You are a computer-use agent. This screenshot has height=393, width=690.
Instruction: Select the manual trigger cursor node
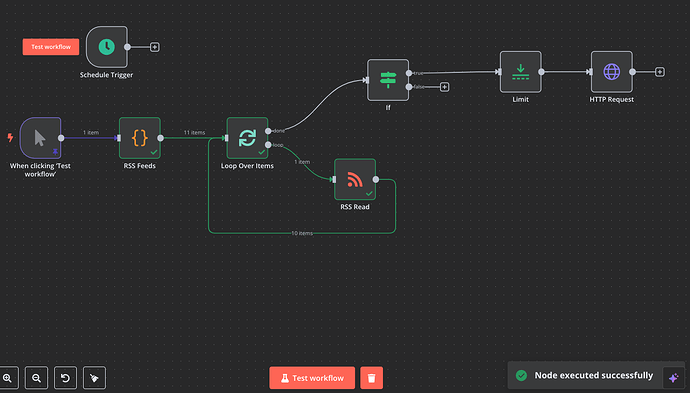tap(40, 138)
